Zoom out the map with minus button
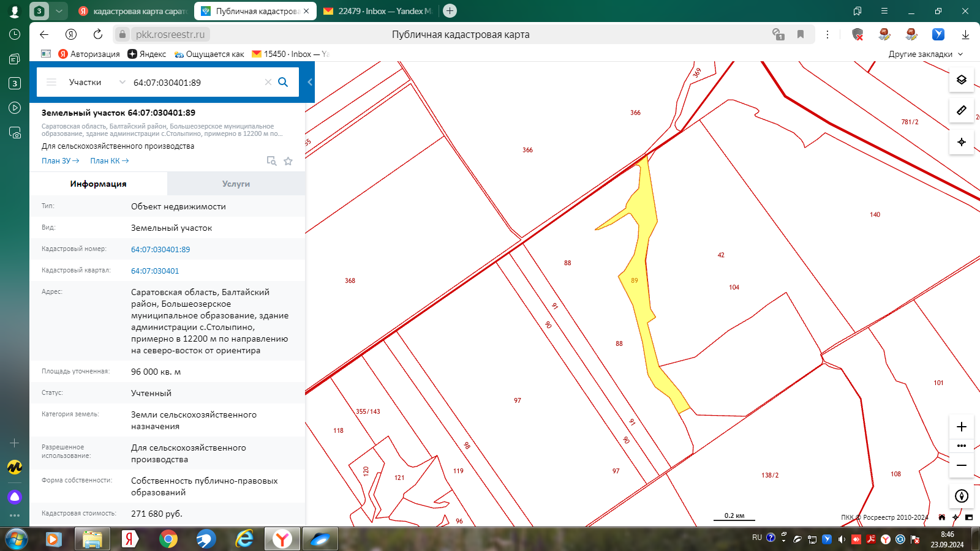The image size is (980, 551). pyautogui.click(x=962, y=465)
